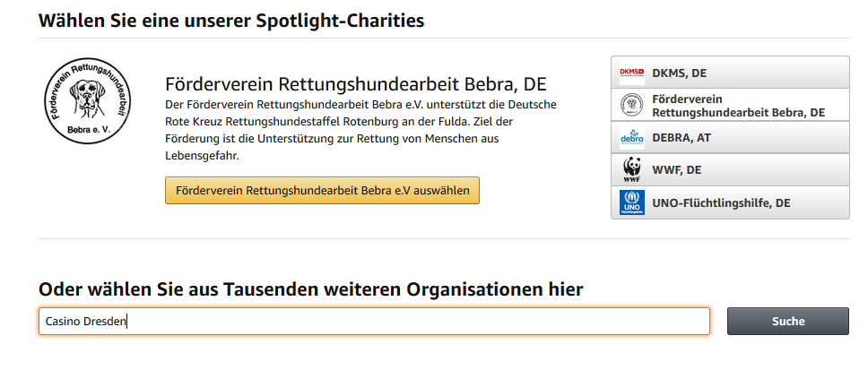Focus the organisation search field containing Casino Dresden
868x370 pixels.
point(374,322)
